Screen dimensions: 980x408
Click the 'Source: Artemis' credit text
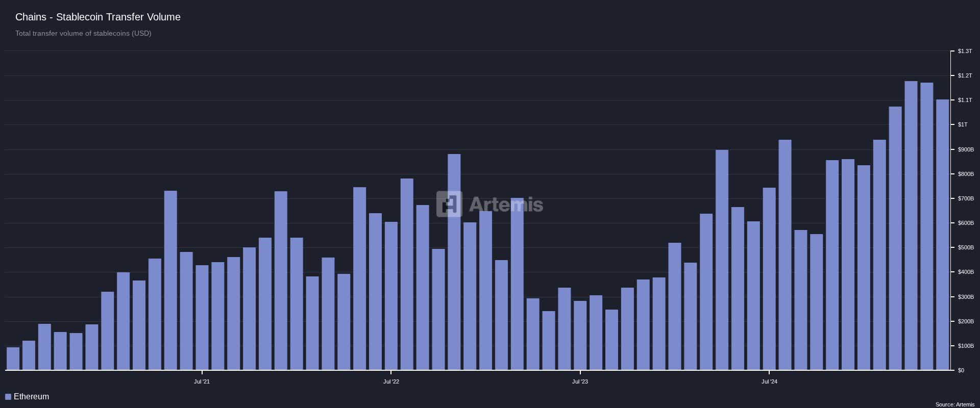(x=954, y=404)
